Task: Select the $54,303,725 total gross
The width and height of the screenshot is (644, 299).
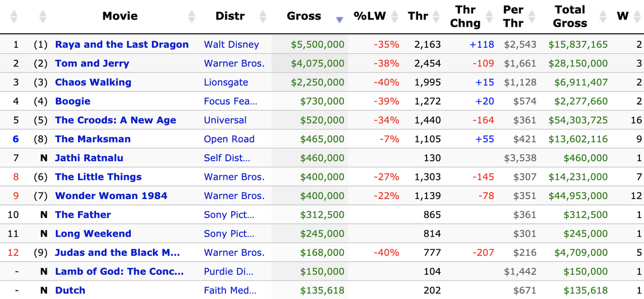Action: coord(578,120)
